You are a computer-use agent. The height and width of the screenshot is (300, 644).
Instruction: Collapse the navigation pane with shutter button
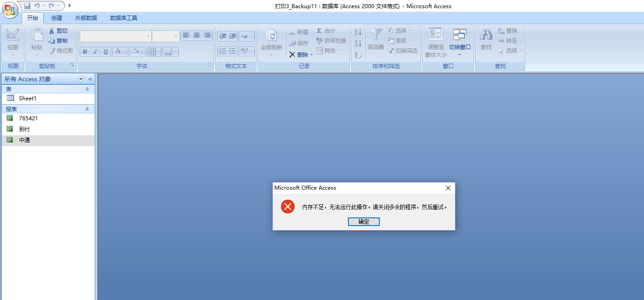coord(90,79)
